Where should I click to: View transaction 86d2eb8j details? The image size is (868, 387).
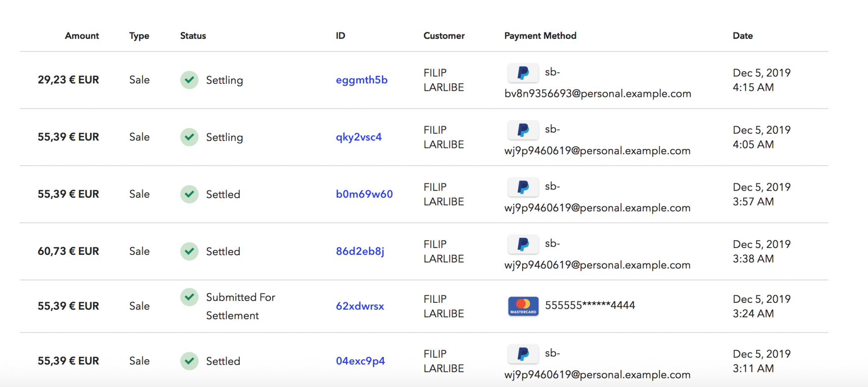pyautogui.click(x=360, y=251)
